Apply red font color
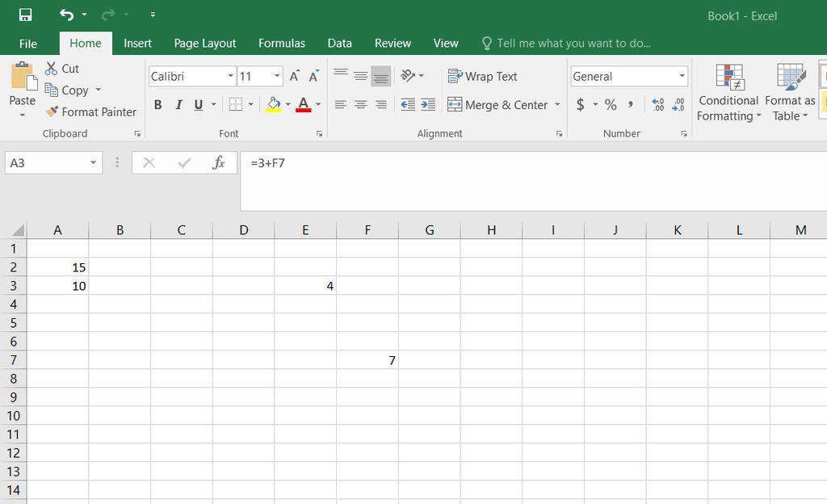827x504 pixels. click(x=304, y=104)
